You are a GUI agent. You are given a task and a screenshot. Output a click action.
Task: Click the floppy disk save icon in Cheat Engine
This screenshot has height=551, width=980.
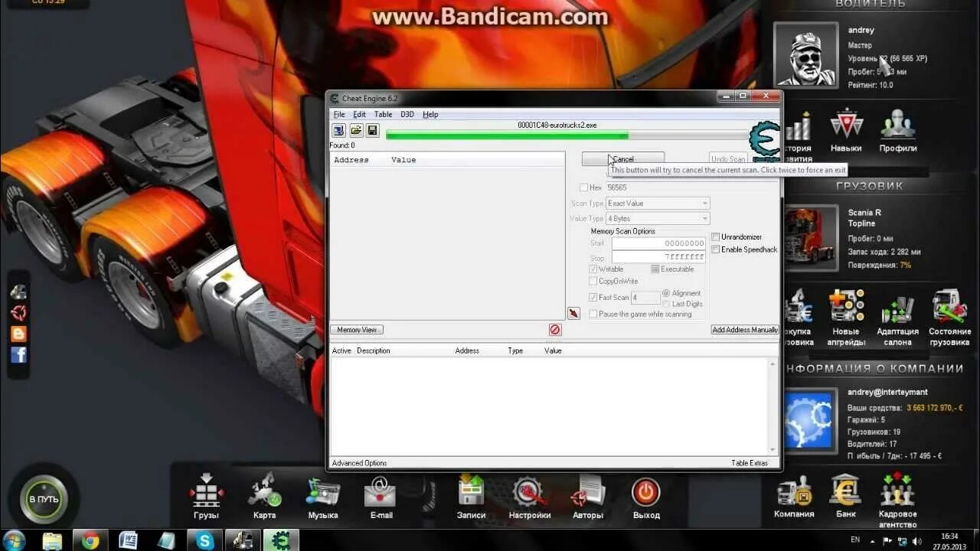(373, 131)
